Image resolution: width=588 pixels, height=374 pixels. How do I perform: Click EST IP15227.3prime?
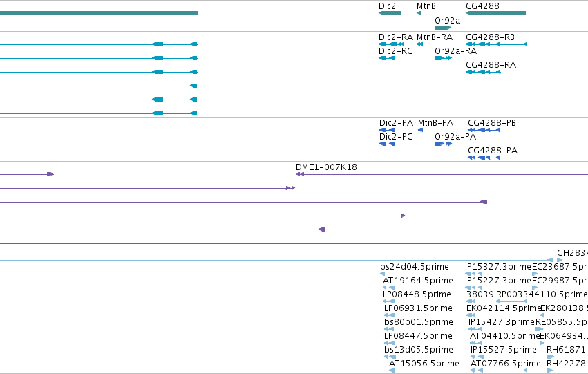pos(498,281)
